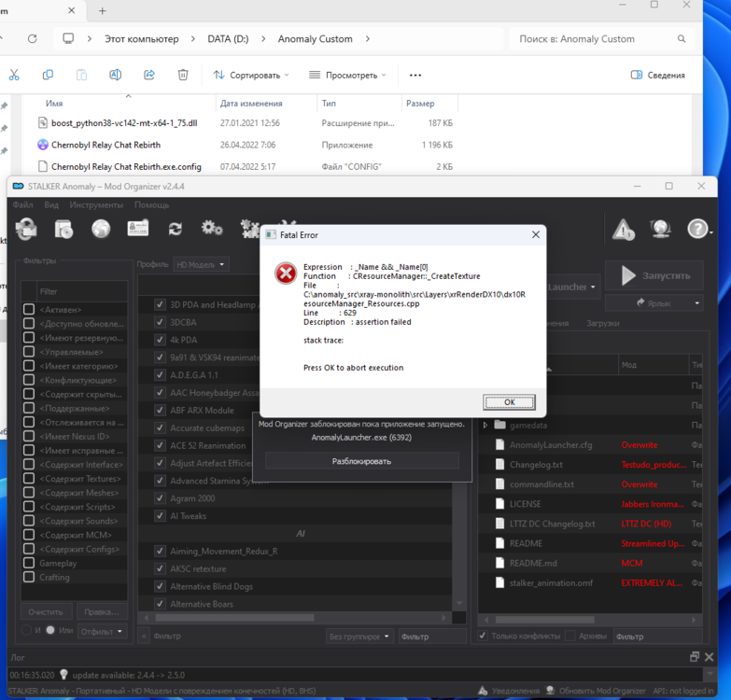
Task: Open the Профиль HD Модели dropdown
Action: [201, 265]
